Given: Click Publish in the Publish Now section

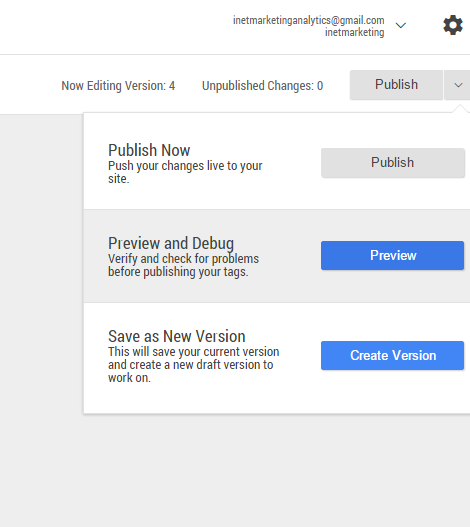Looking at the screenshot, I should coord(393,163).
